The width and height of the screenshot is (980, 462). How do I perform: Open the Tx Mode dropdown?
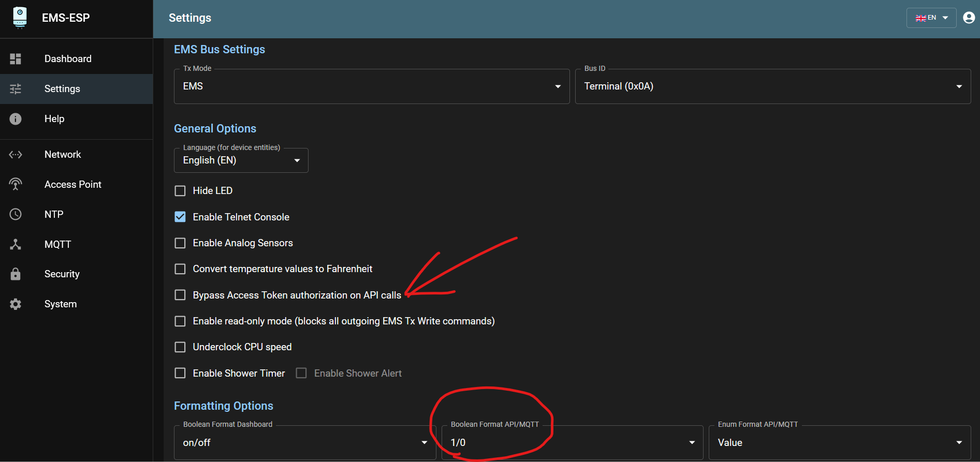(x=372, y=86)
